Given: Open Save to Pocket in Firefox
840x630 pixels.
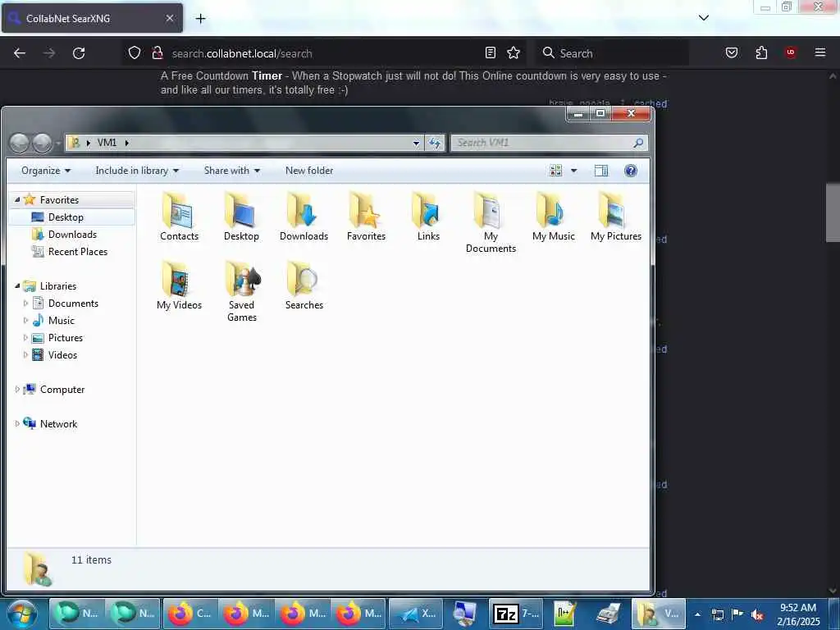Looking at the screenshot, I should point(732,52).
